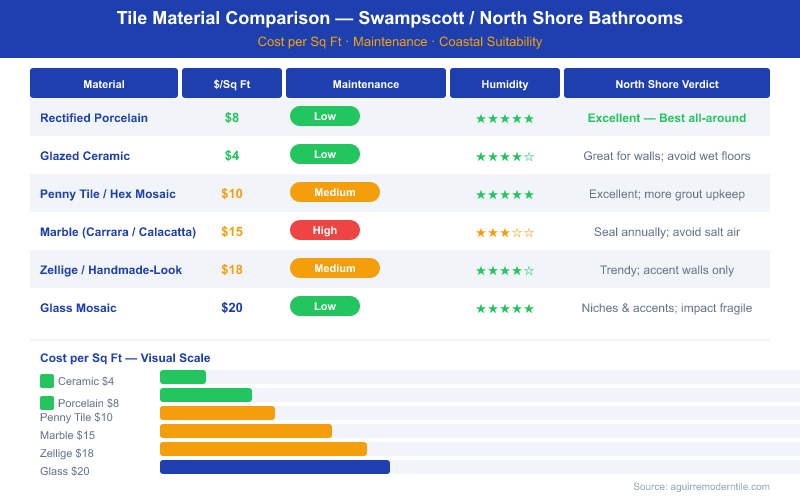Viewport: 800px width, 500px height.
Task: Click the Low badge in Rectified Porcelain row
Action: click(x=324, y=116)
